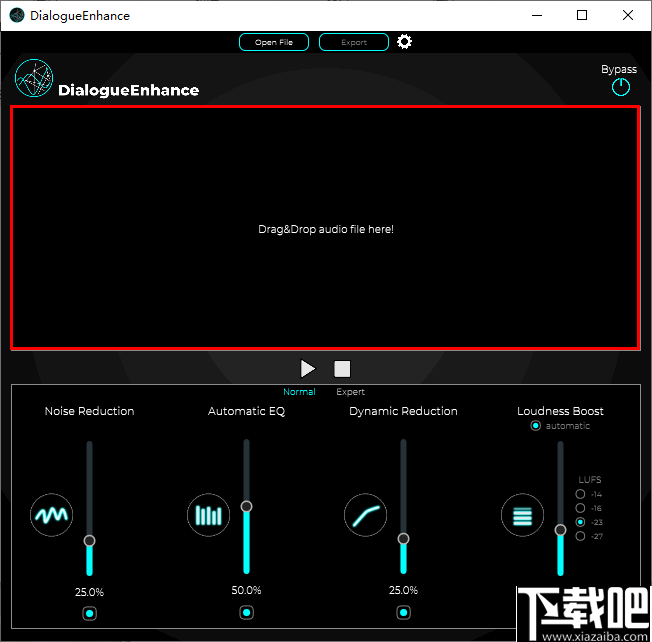Screen dimensions: 652x642
Task: Click the Dynamic Reduction label
Action: point(403,411)
